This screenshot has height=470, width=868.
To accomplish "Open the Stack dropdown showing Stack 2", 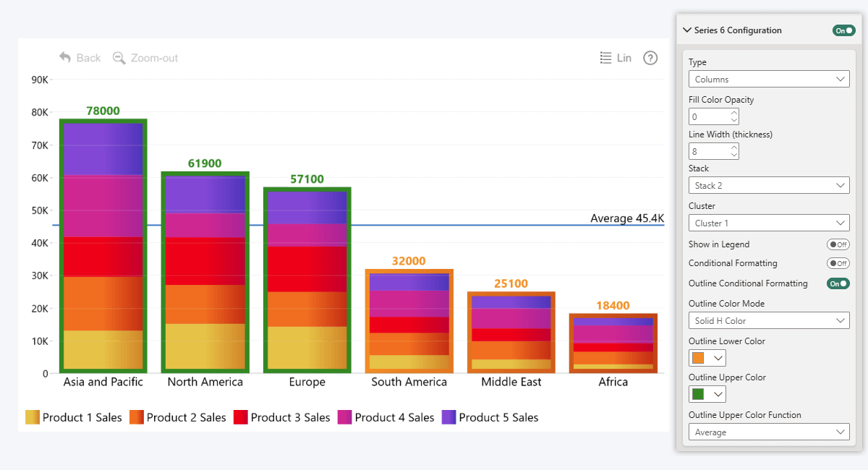I will pyautogui.click(x=768, y=186).
